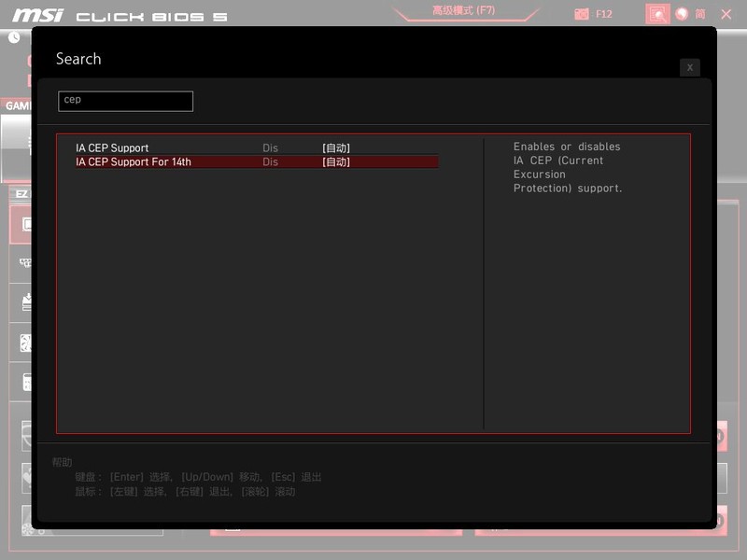This screenshot has width=747, height=560.
Task: Click the 简 language label in the top bar
Action: (x=699, y=14)
